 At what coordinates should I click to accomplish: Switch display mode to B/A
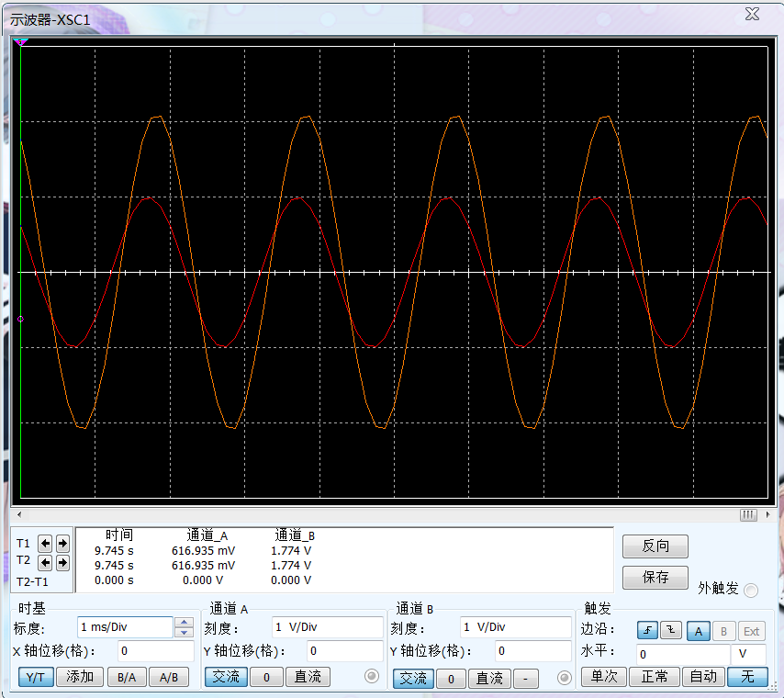point(126,677)
